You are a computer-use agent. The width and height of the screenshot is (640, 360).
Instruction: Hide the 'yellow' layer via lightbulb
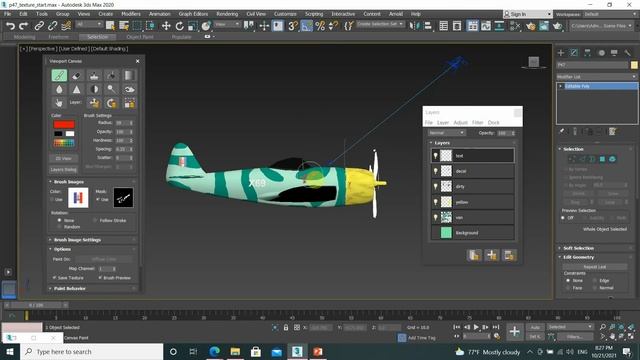coord(436,202)
